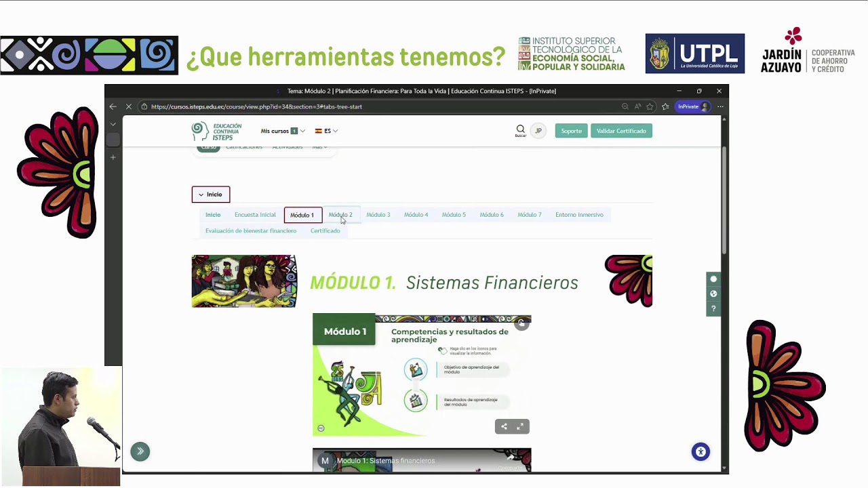Screen dimensions: 868x488
Task: Click the Soporte button
Action: point(571,131)
